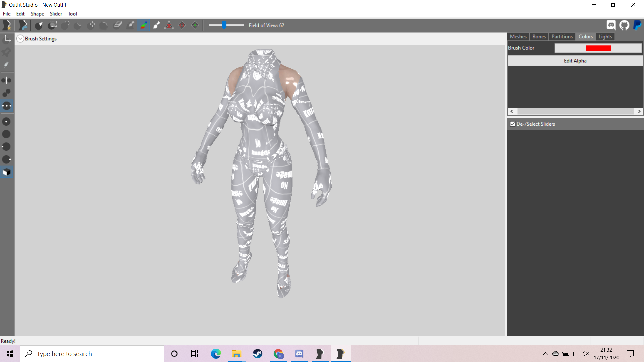The width and height of the screenshot is (644, 362).
Task: Open the Tool menu
Action: [72, 14]
